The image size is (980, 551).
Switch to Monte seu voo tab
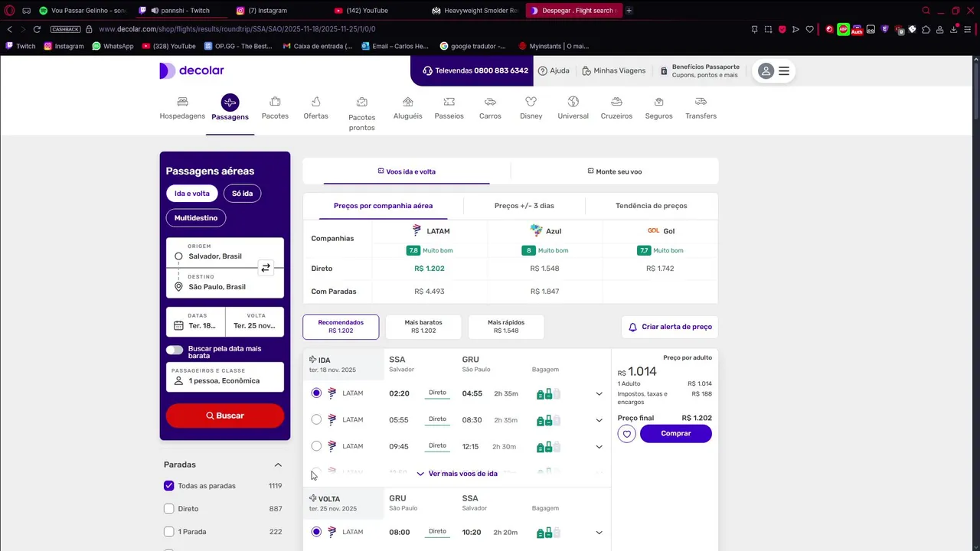click(x=615, y=171)
